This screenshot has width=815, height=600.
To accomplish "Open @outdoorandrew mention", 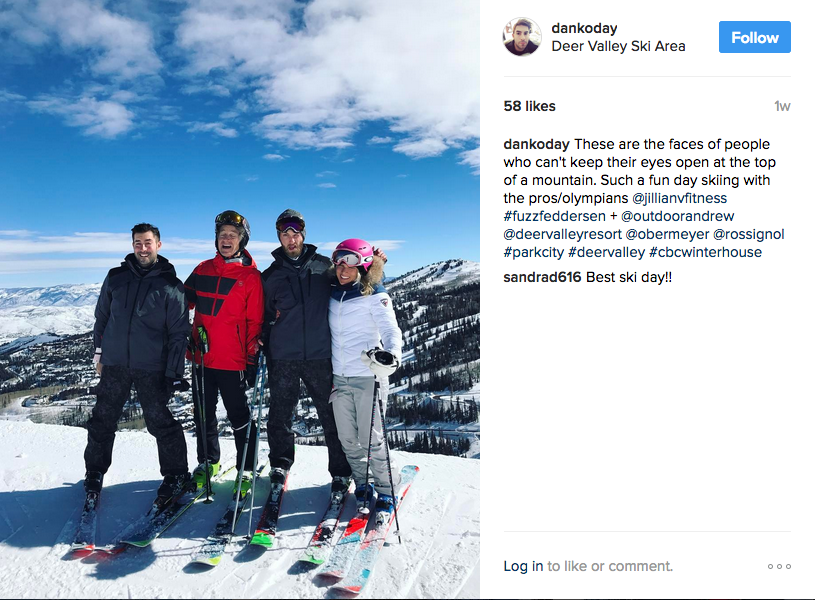I will click(x=677, y=216).
